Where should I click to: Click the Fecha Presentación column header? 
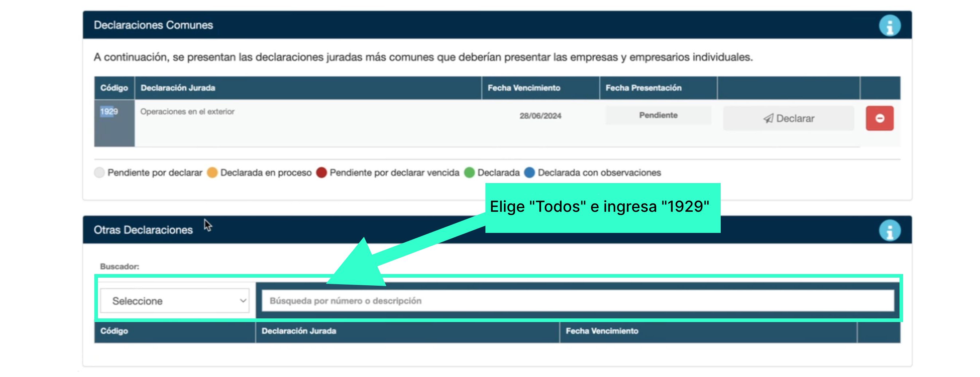[x=643, y=88]
